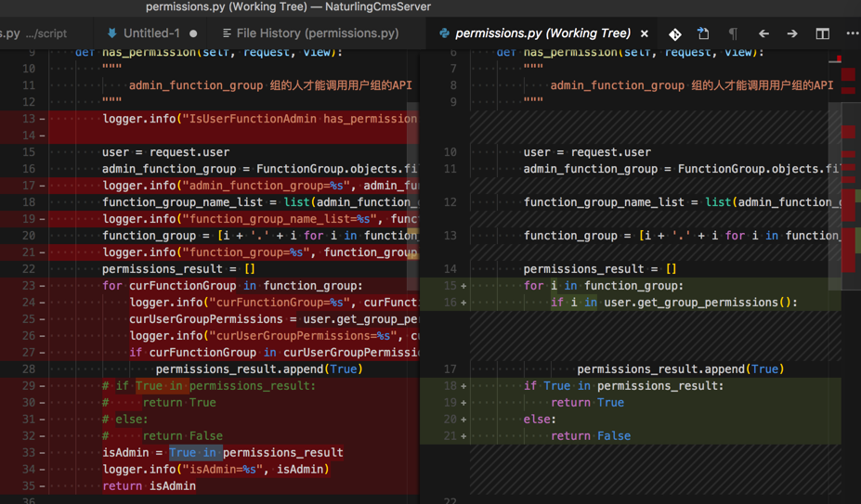This screenshot has width=861, height=504.
Task: Open more actions ellipsis in editor toolbar
Action: click(x=853, y=33)
